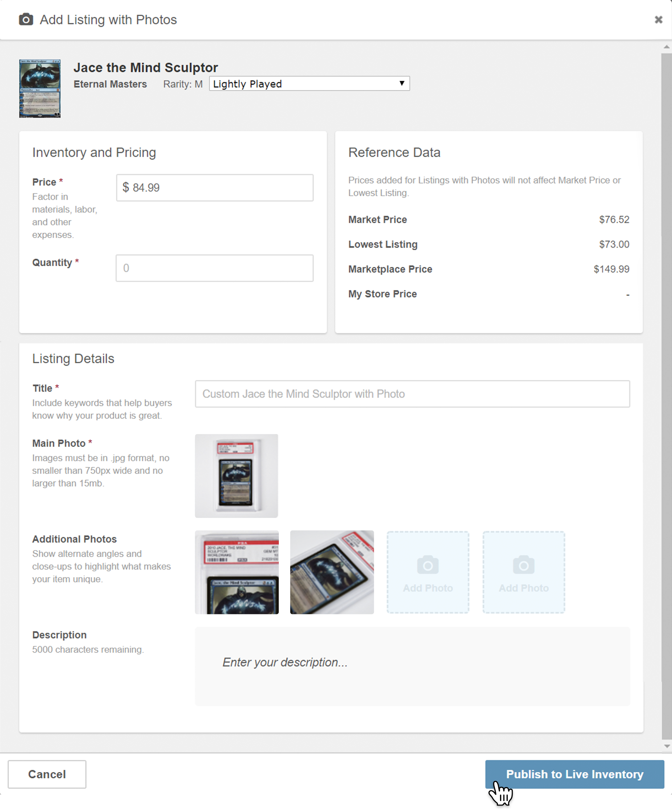Click the fourth Add Photo camera icon
Screen dimensions: 672x812
click(524, 565)
